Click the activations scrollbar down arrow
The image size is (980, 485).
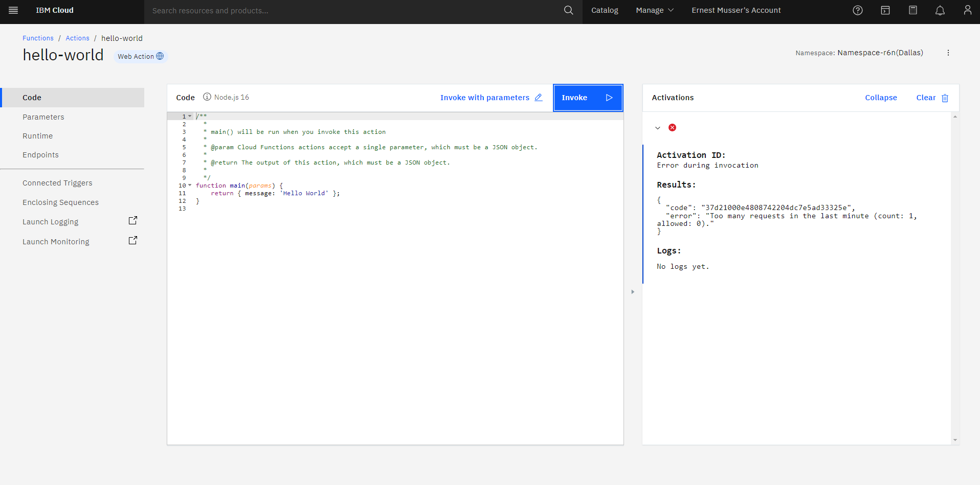[955, 440]
